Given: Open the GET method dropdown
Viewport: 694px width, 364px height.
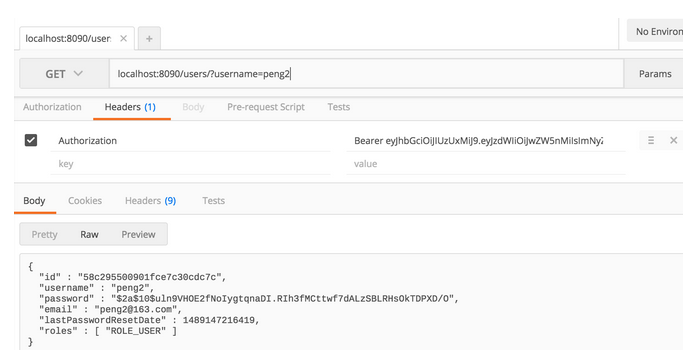Looking at the screenshot, I should click(64, 74).
